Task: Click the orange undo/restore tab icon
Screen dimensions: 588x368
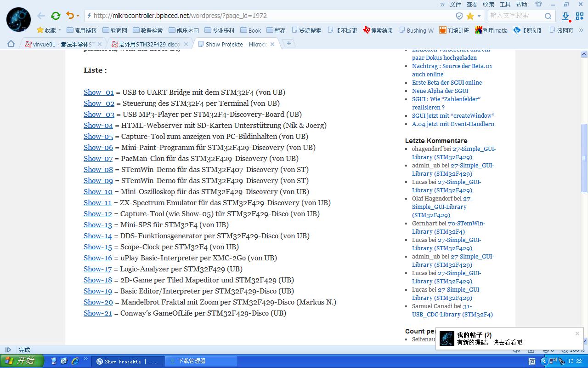Action: (70, 16)
